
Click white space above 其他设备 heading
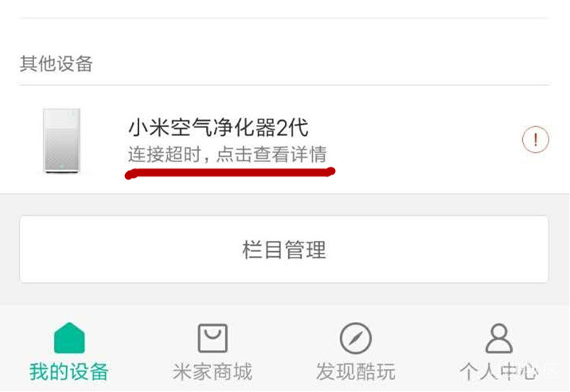284,36
